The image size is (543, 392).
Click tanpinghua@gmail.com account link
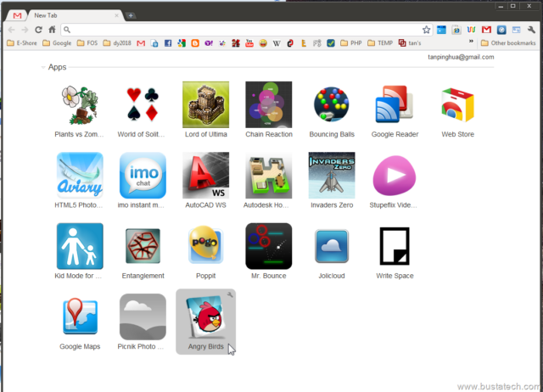(x=461, y=57)
